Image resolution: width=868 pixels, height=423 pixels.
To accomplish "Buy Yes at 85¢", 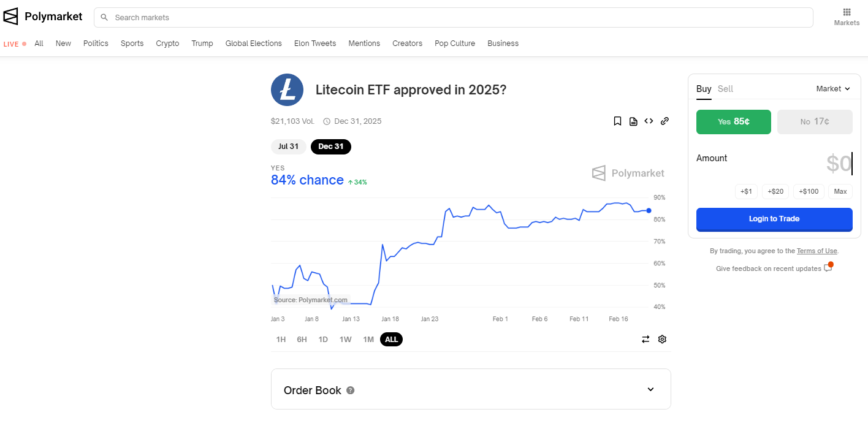I will (x=733, y=122).
